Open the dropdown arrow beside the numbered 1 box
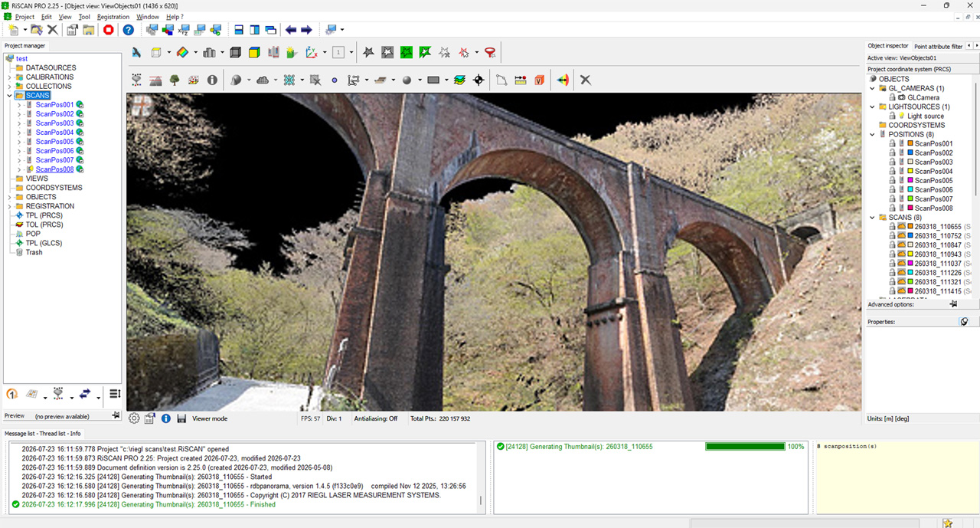980x528 pixels. click(351, 53)
